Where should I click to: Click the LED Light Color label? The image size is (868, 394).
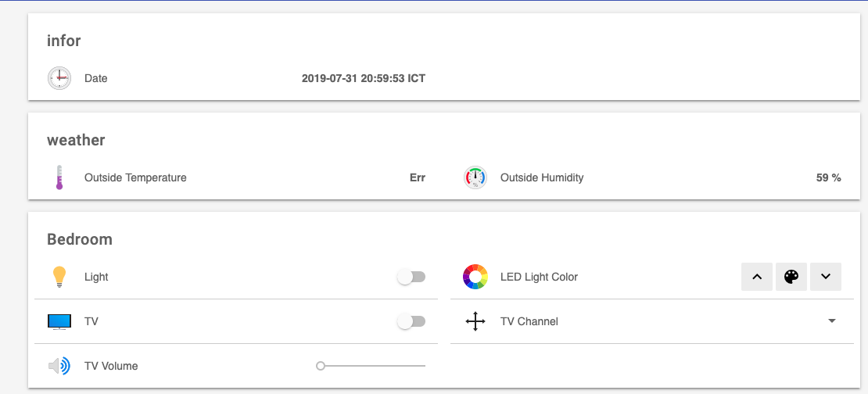pyautogui.click(x=539, y=277)
